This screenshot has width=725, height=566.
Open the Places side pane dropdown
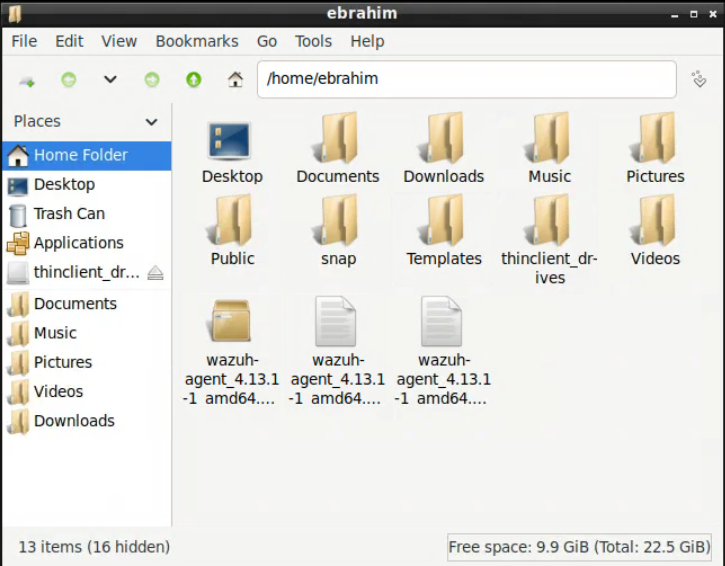[151, 122]
